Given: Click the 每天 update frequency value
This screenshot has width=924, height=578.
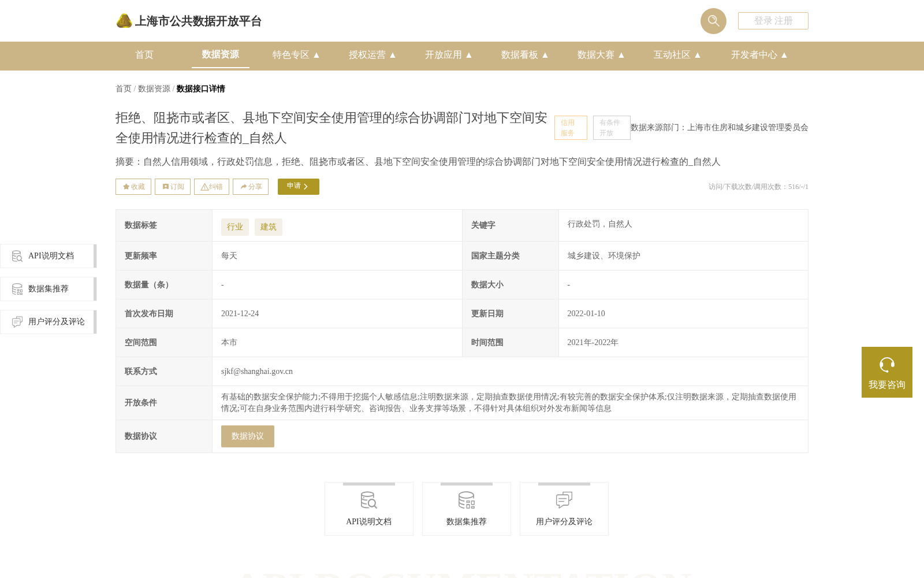Looking at the screenshot, I should pos(229,256).
